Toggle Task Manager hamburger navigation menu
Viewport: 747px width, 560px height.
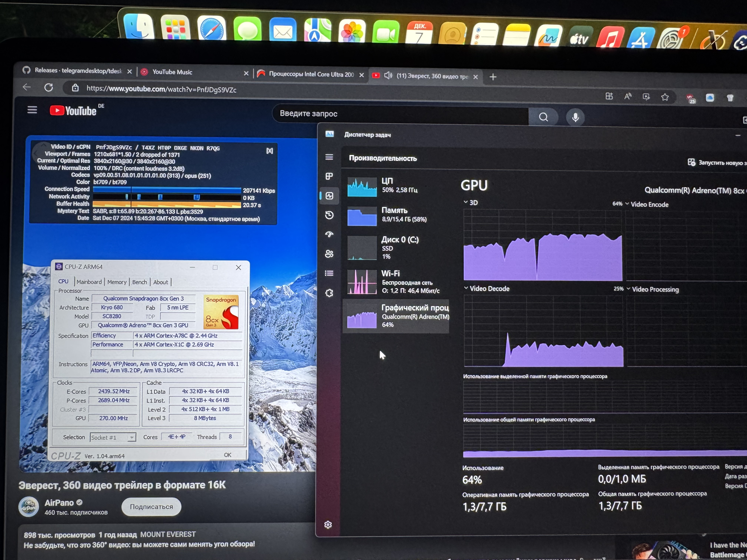(329, 157)
